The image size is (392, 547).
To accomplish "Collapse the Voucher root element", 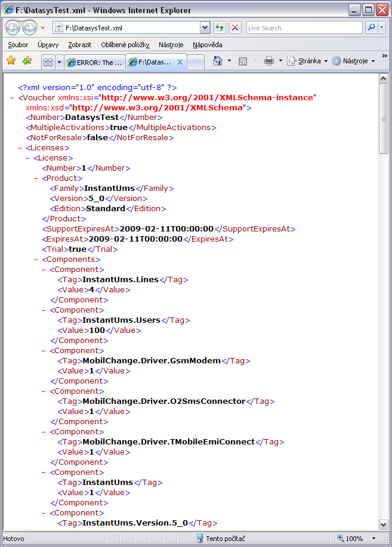I will coord(12,98).
